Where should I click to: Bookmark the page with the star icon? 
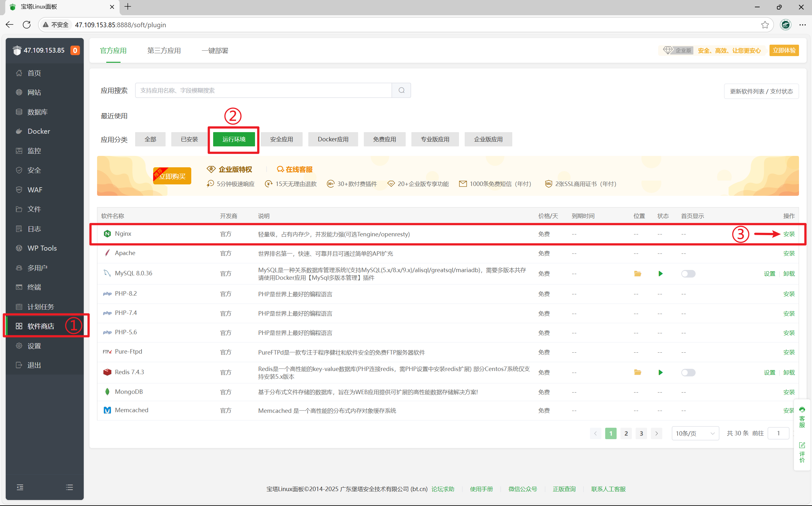click(765, 25)
